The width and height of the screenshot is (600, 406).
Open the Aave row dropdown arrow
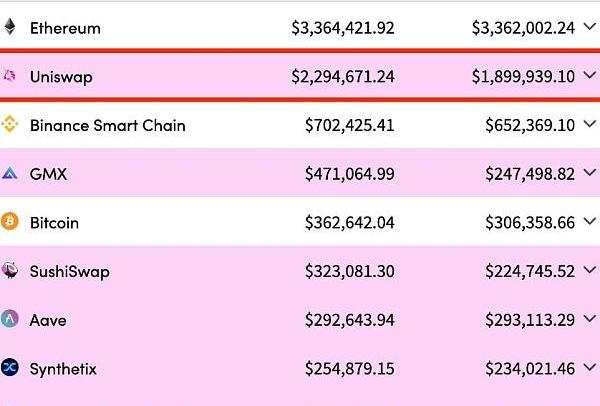(589, 320)
